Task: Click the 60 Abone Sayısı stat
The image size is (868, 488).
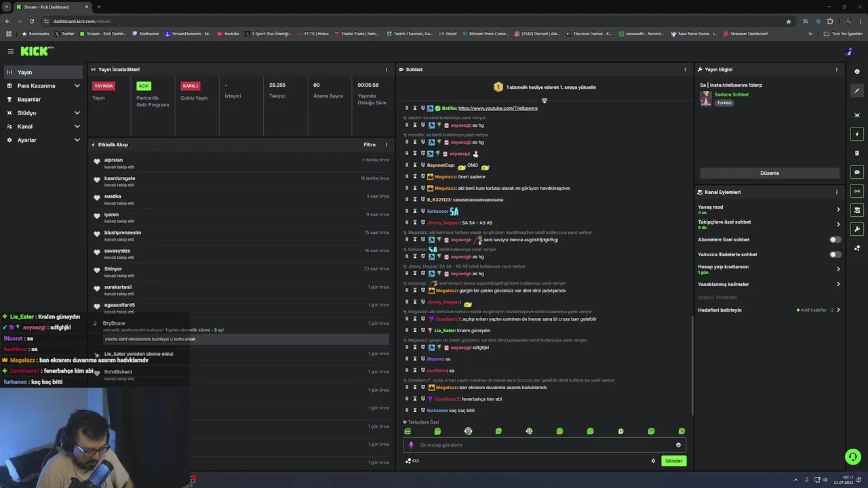Action: [328, 90]
